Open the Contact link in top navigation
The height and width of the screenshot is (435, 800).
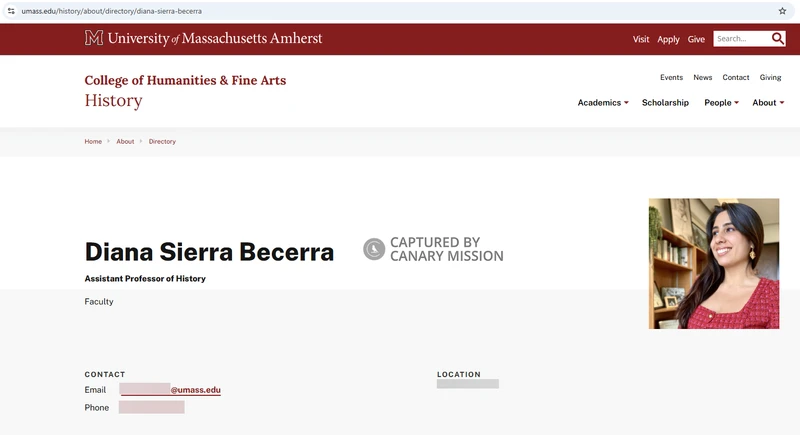(735, 77)
